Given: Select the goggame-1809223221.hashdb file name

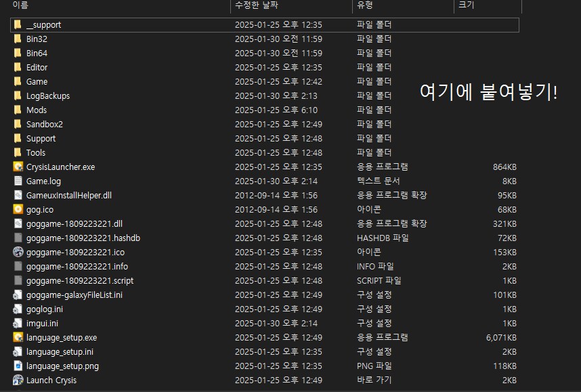Looking at the screenshot, I should click(x=83, y=238).
